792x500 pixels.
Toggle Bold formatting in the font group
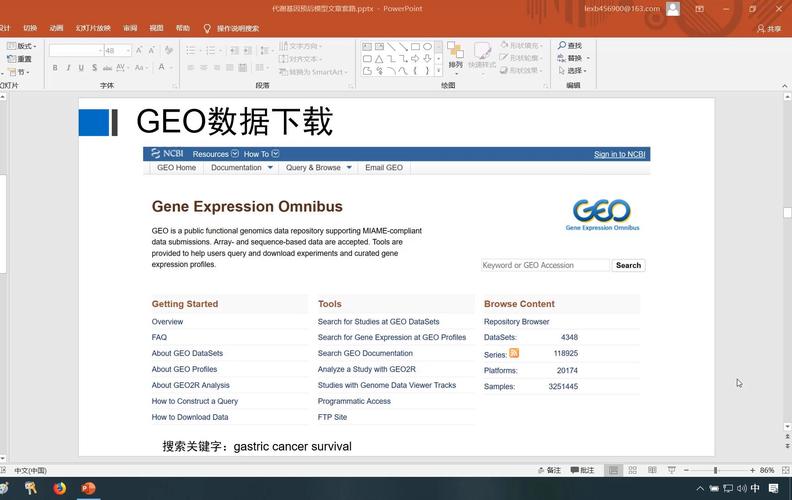[x=55, y=68]
